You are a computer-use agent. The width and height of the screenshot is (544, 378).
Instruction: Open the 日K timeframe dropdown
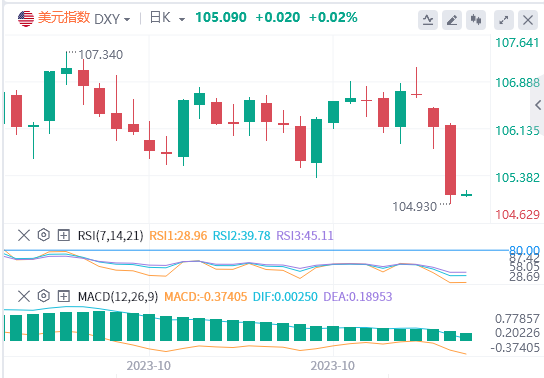[x=167, y=18]
